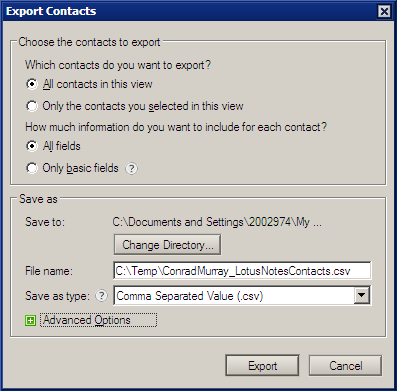Close the Export Contacts dialog with the X
Screen dimensions: 397x391
pyautogui.click(x=384, y=12)
